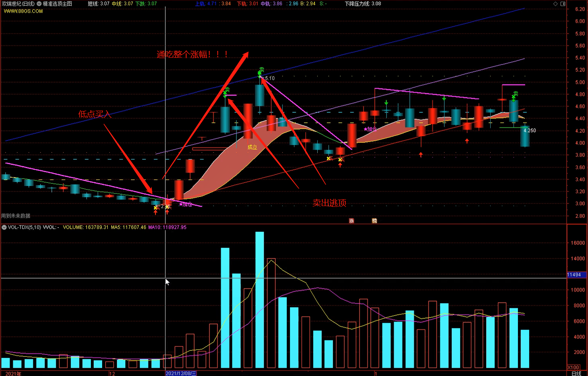Click the X100 volume scale label

click(x=574, y=367)
